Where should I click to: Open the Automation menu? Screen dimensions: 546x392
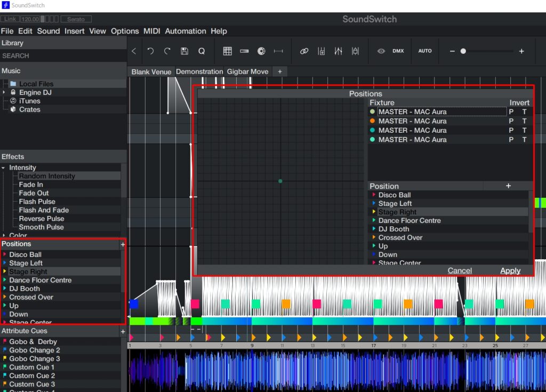[x=185, y=31]
